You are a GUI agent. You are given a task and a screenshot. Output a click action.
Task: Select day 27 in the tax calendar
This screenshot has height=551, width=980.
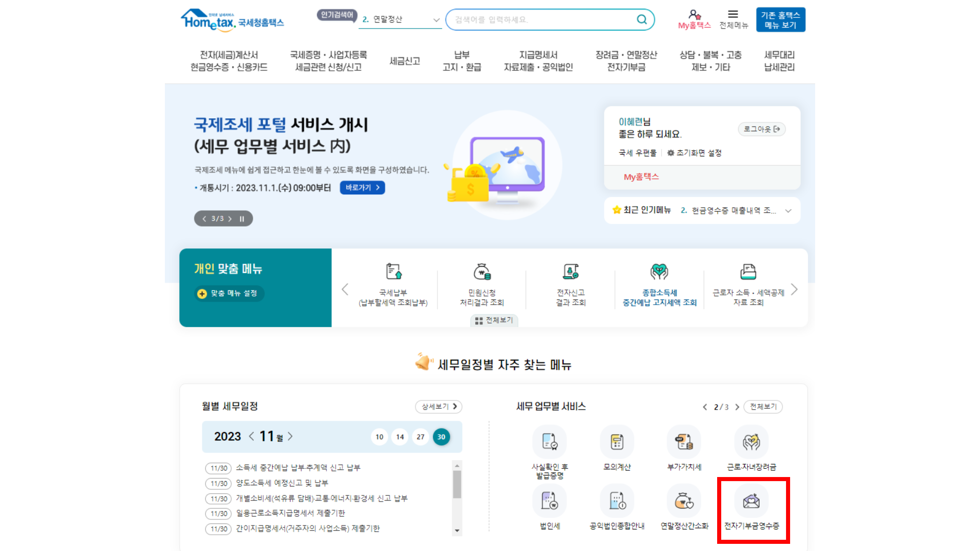421,437
